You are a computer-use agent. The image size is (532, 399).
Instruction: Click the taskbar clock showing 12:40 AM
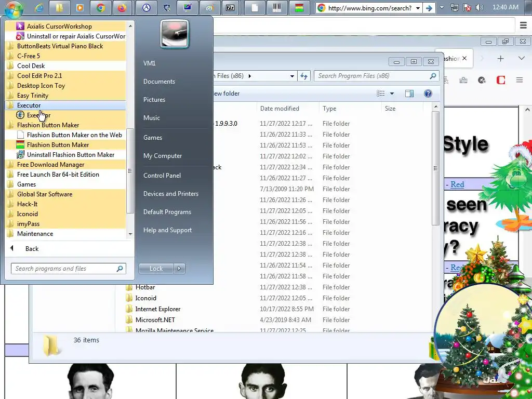coord(505,7)
